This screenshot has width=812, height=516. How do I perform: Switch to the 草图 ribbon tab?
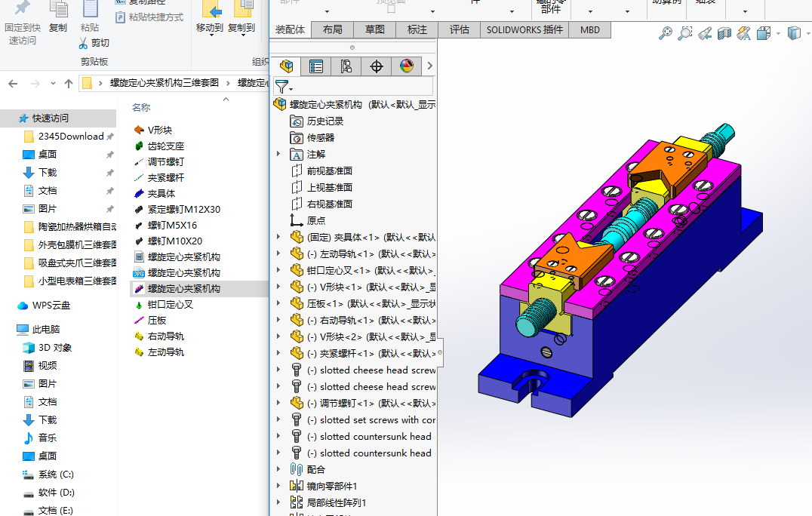[x=375, y=29]
